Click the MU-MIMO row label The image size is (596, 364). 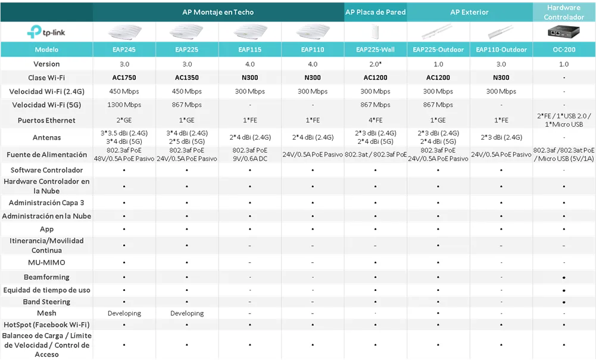pyautogui.click(x=46, y=263)
